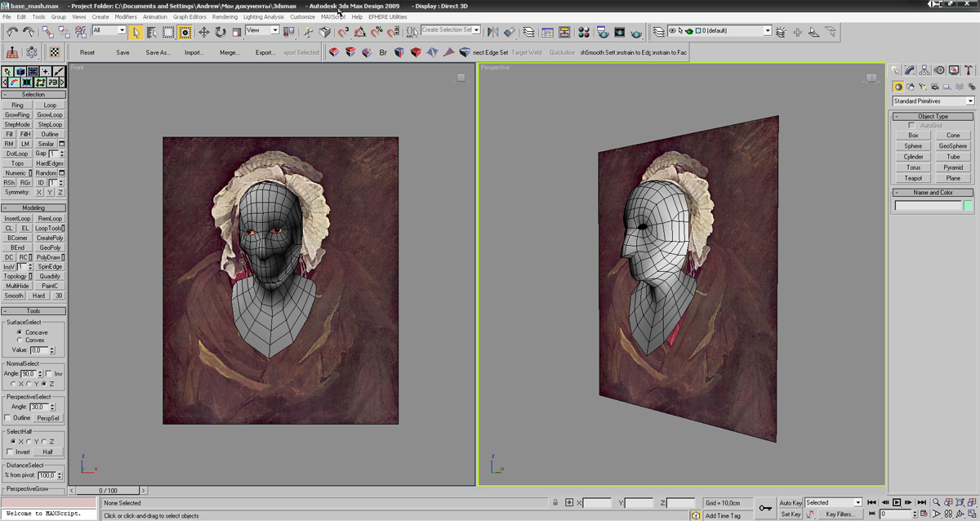Enable the Inv checkbox in NormalSelect
The width and height of the screenshot is (980, 521).
point(49,373)
